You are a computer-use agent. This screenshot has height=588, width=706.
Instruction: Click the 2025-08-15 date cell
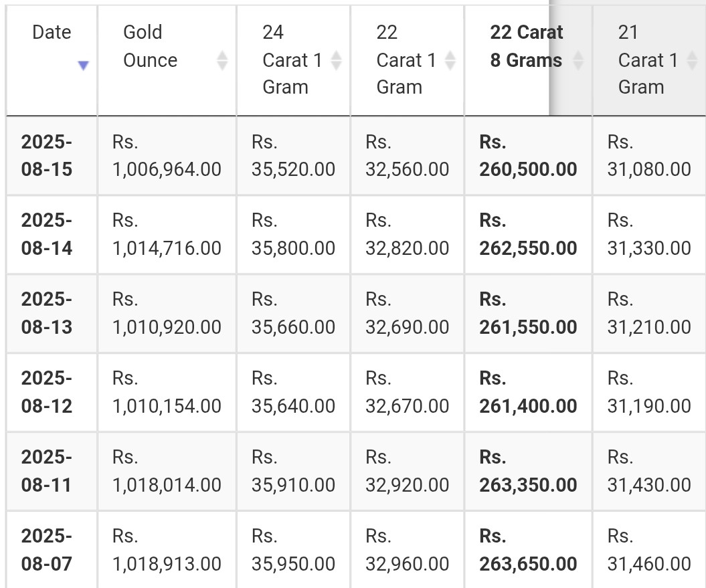(52, 156)
